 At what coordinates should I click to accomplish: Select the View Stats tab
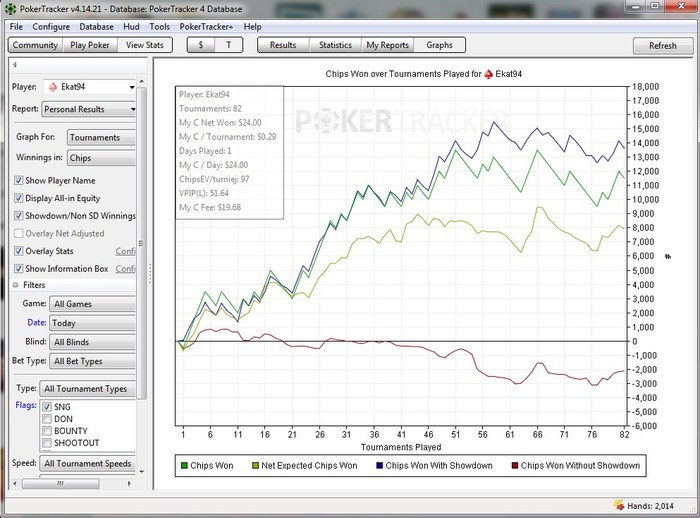(x=145, y=45)
